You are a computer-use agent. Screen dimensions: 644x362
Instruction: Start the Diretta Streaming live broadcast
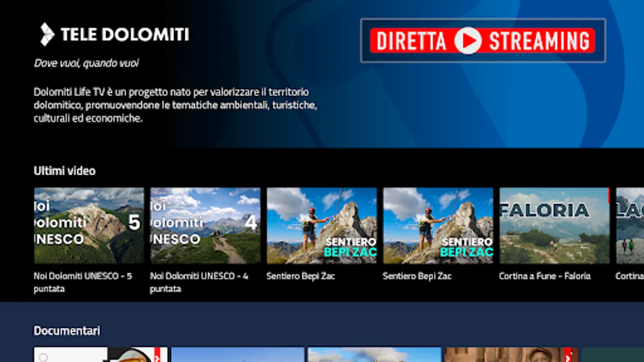[483, 41]
